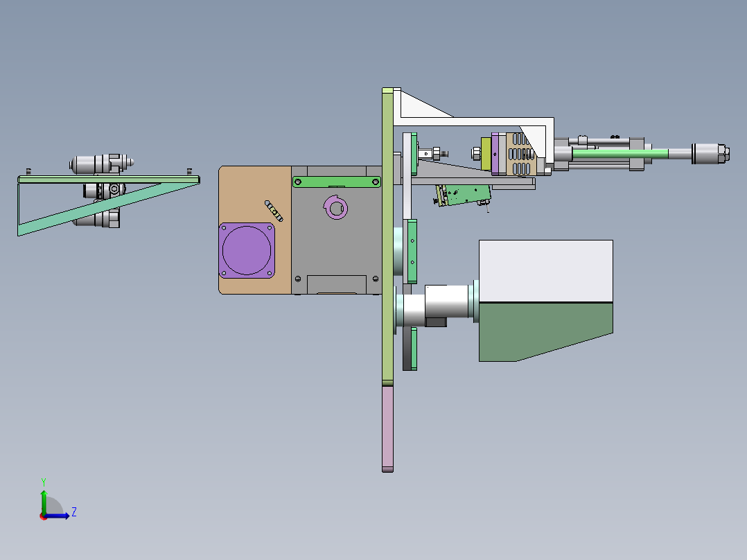The width and height of the screenshot is (747, 560).
Task: Click the diagonal pin row on the tan block
Action: point(274,211)
